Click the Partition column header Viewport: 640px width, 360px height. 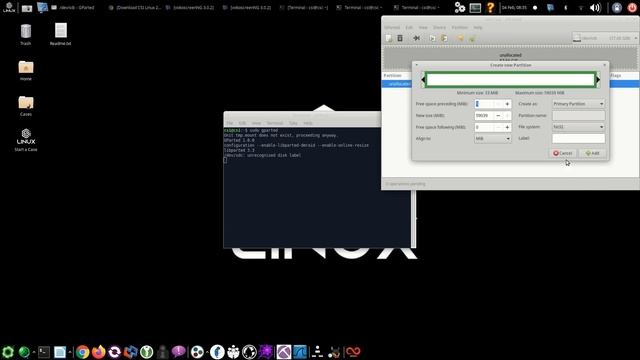tap(393, 76)
